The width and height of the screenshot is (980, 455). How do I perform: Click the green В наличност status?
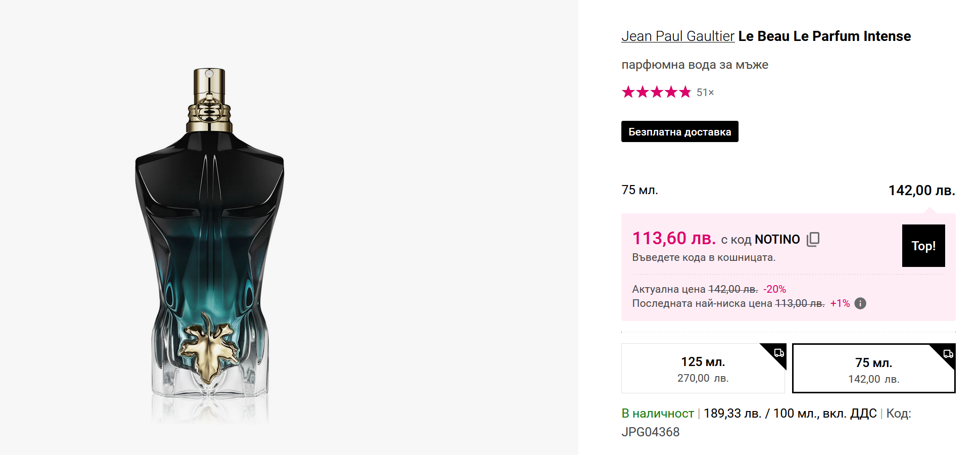657,414
